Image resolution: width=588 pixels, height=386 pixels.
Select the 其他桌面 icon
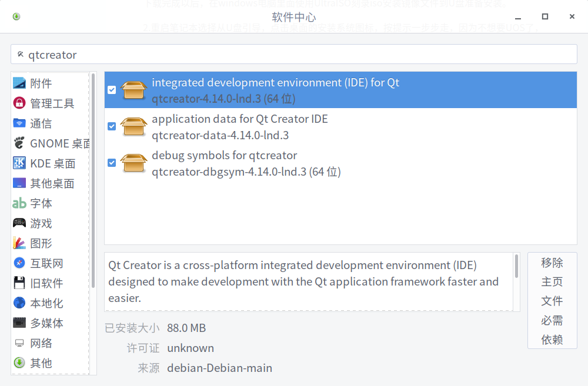19,183
